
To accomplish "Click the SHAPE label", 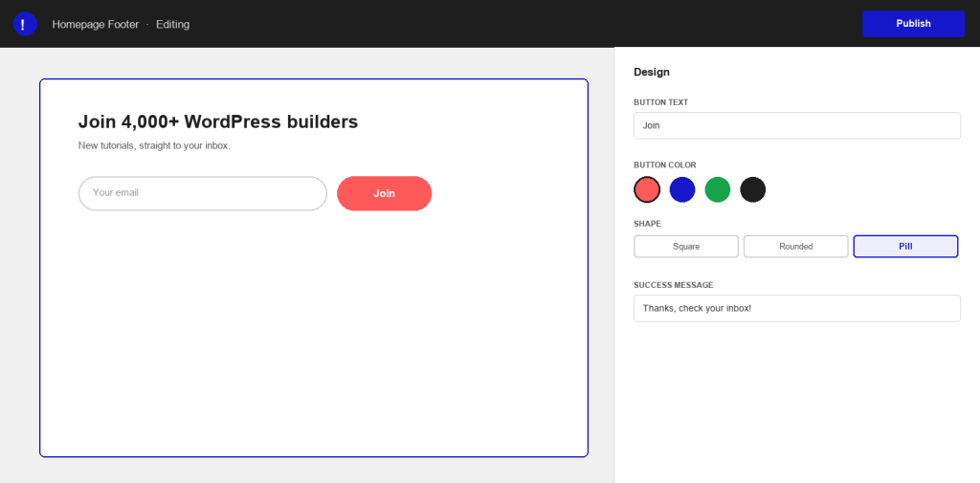I will 648,224.
